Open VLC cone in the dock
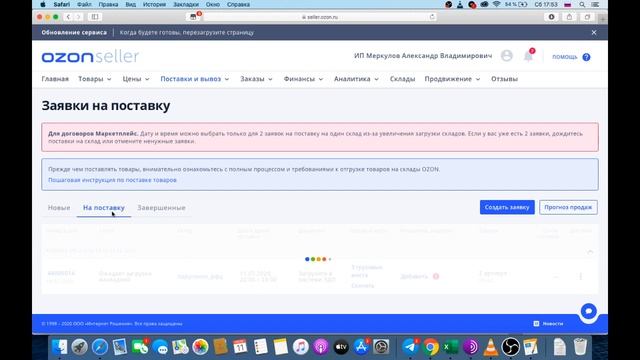This screenshot has width=640, height=360. click(490, 347)
